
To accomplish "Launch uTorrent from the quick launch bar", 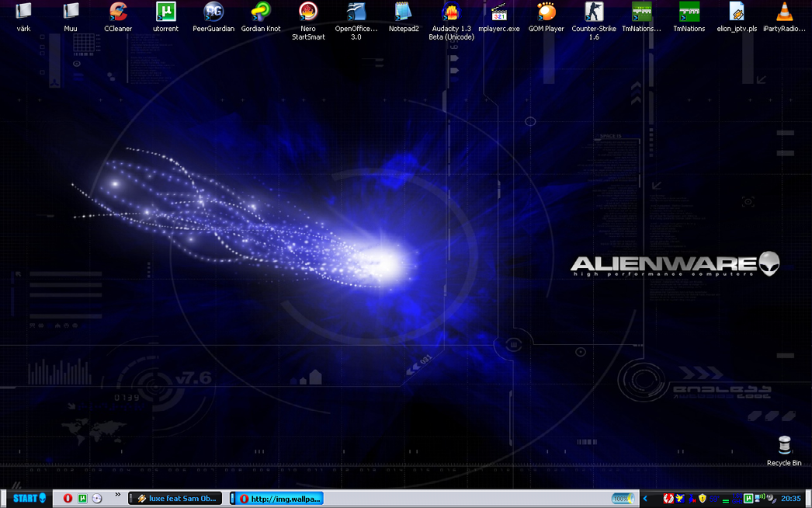I will (82, 499).
